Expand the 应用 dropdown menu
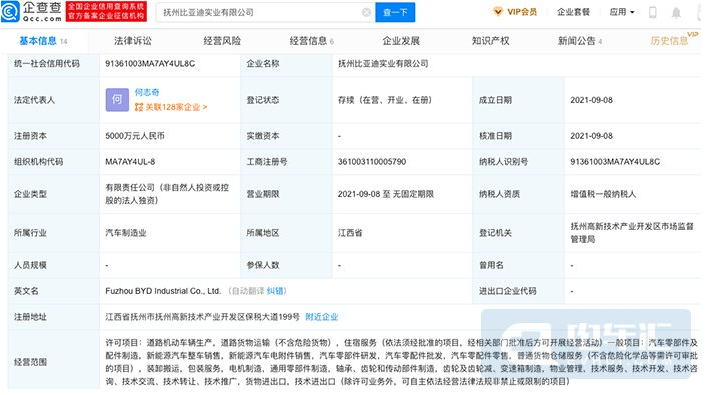The width and height of the screenshot is (705, 395). pyautogui.click(x=622, y=12)
